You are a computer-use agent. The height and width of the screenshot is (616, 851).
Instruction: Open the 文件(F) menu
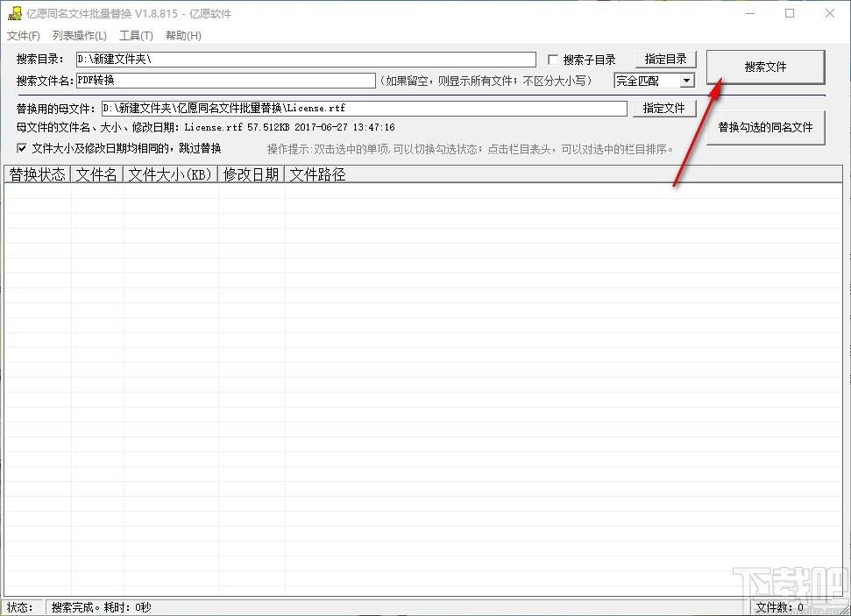click(x=24, y=36)
